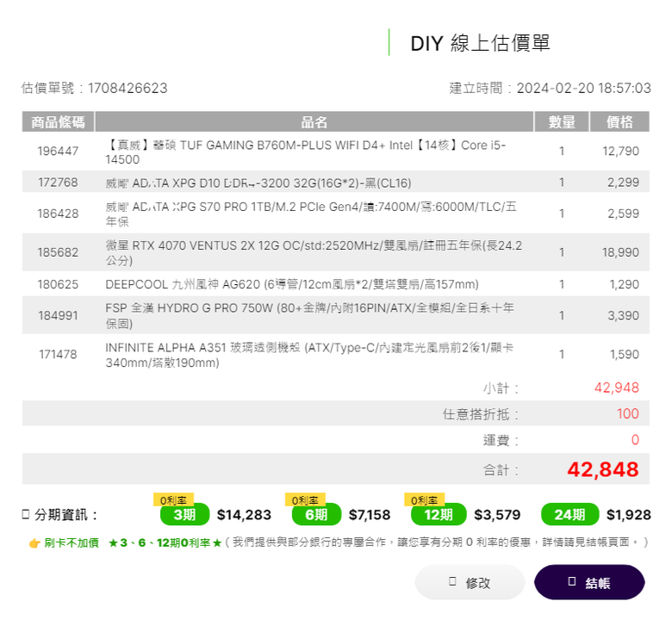The width and height of the screenshot is (672, 620).
Task: Click the creation time 2024-02-20 18:57:03
Action: click(584, 89)
